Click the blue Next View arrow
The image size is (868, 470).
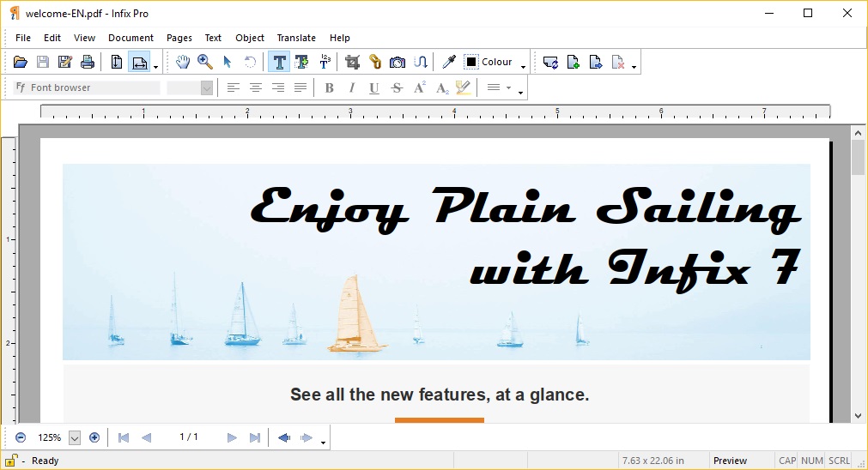(307, 438)
